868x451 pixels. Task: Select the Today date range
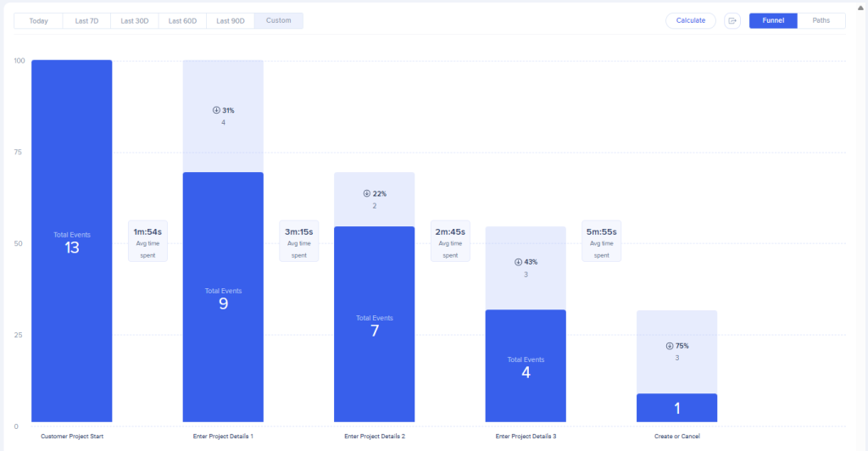38,20
